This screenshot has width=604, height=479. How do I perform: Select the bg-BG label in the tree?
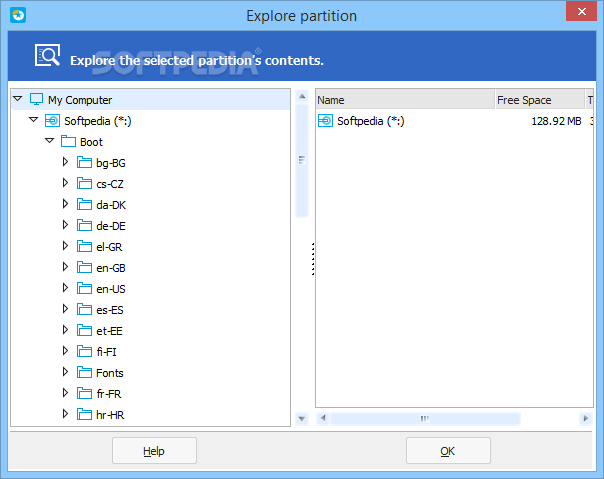click(111, 163)
